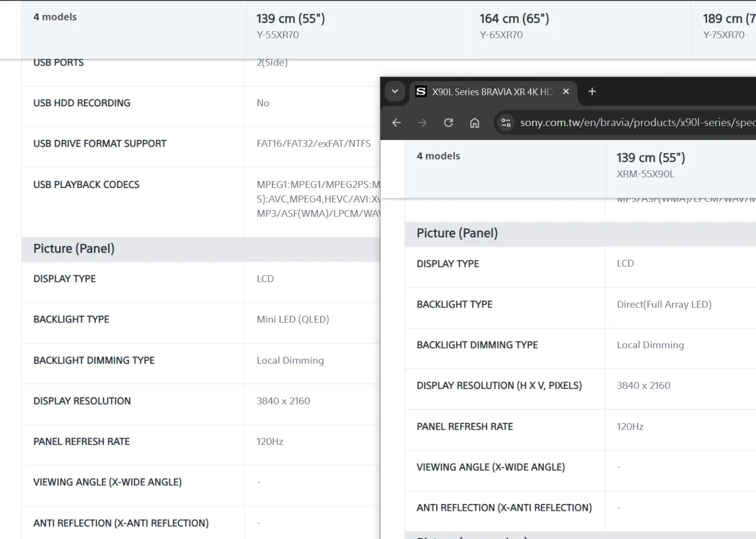756x539 pixels.
Task: Click Local Dimming value in front window
Action: click(x=651, y=345)
